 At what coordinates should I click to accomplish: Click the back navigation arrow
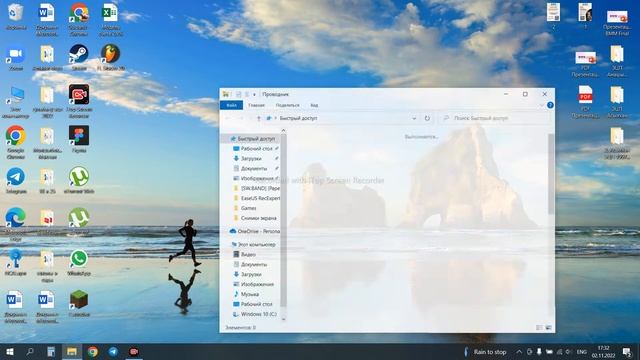coord(228,118)
